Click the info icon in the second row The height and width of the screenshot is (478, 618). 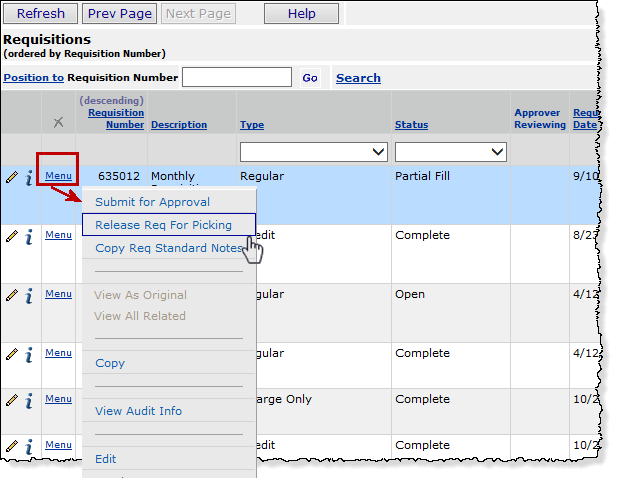(29, 236)
